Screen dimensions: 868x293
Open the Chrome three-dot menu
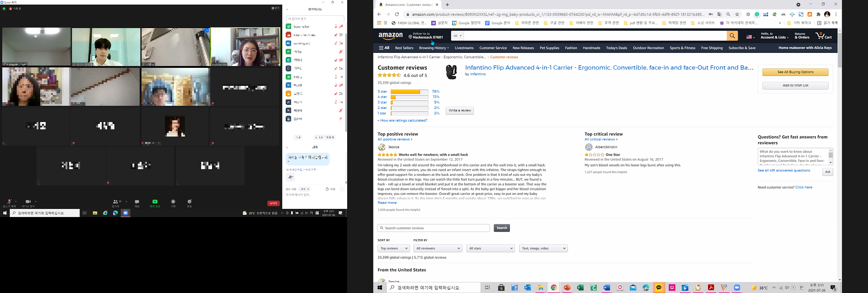point(836,14)
